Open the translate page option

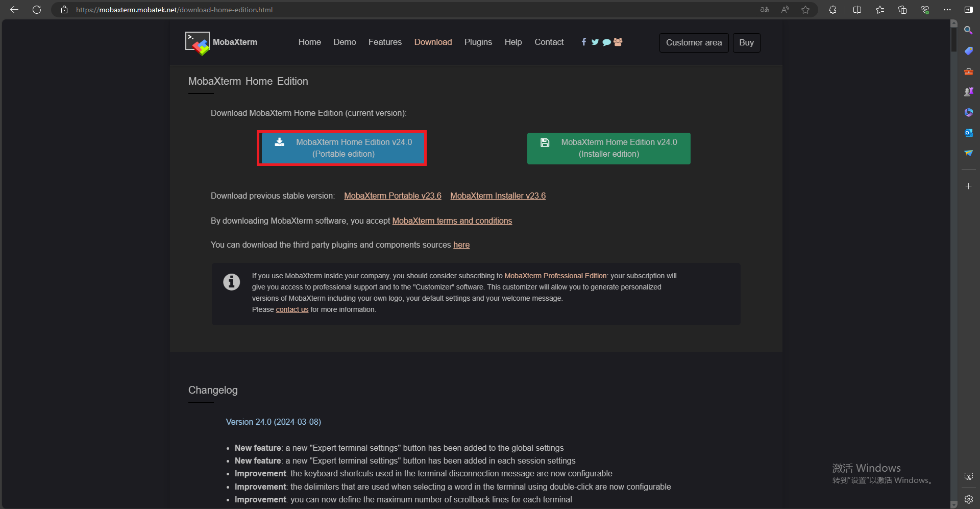(x=765, y=10)
